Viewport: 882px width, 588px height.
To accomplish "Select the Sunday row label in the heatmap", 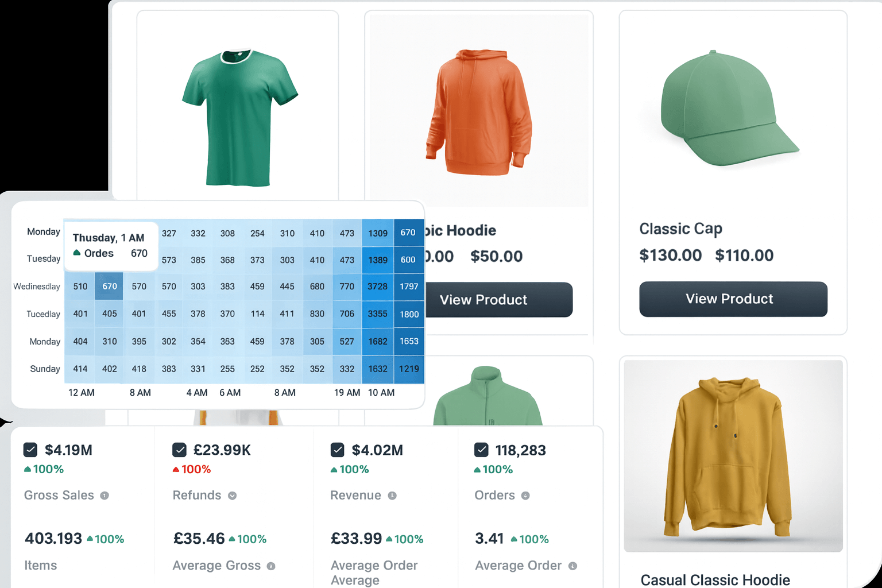I will (44, 369).
